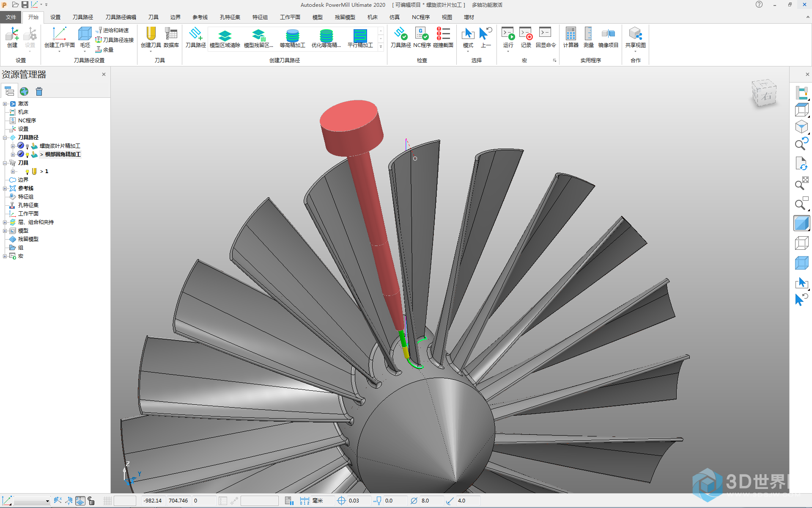This screenshot has width=812, height=508.
Task: Expand the toolpath strategy gallery arrow
Action: point(381,47)
